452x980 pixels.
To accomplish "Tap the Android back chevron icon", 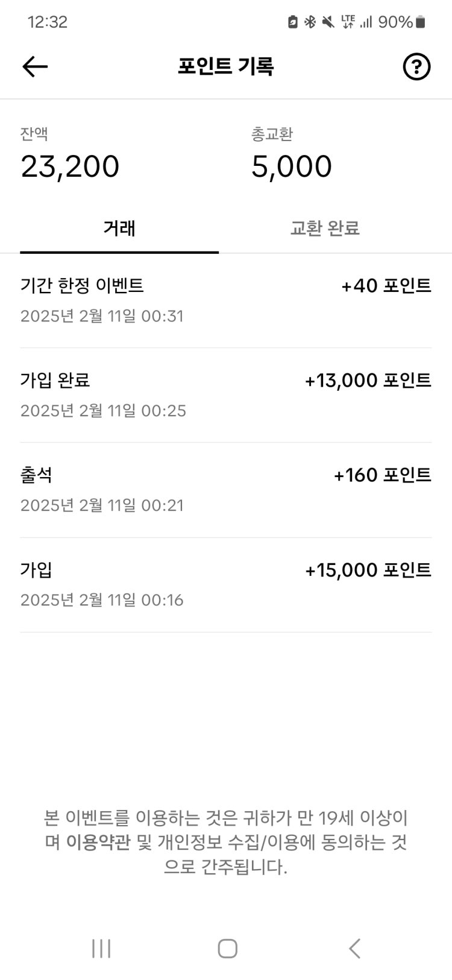I will 354,948.
